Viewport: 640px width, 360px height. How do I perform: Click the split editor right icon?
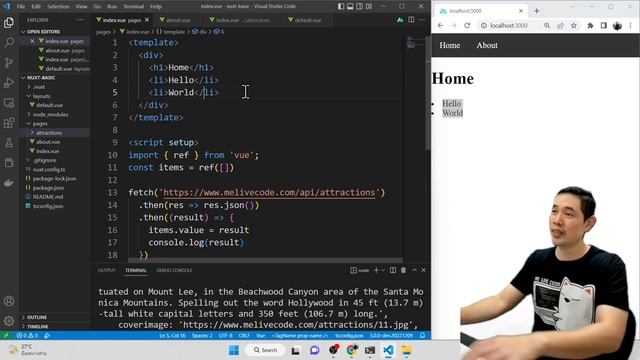click(x=411, y=20)
